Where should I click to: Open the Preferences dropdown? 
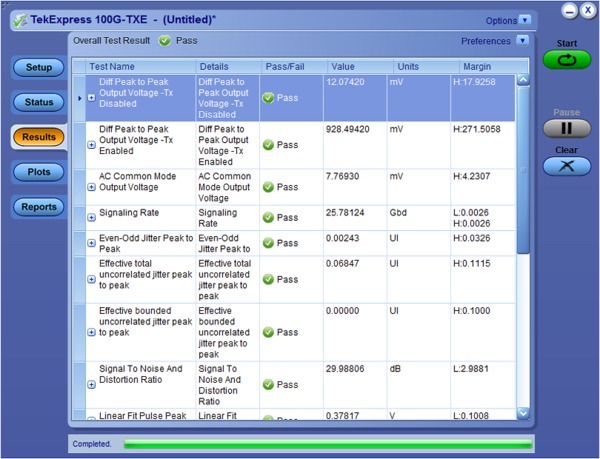click(522, 41)
